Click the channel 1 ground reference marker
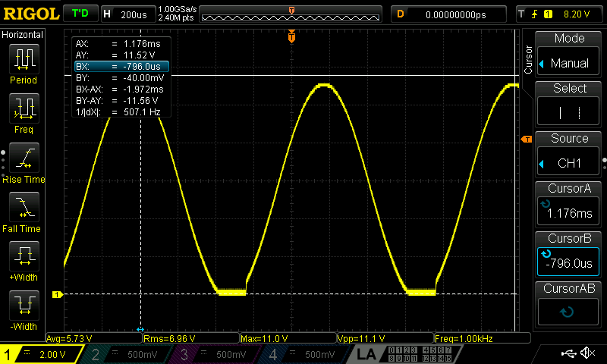 tap(58, 295)
